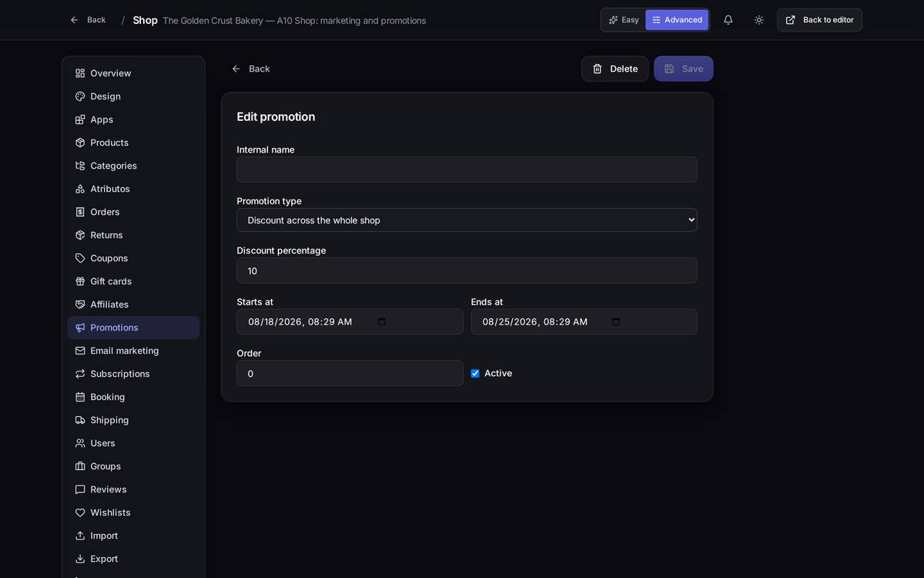Screen dimensions: 924x578
Task: Go to Products section
Action: (133, 143)
